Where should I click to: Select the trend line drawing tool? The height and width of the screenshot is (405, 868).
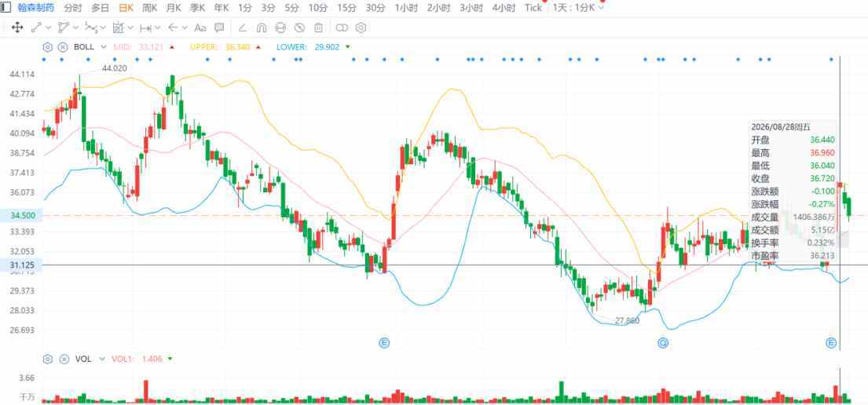point(37,27)
